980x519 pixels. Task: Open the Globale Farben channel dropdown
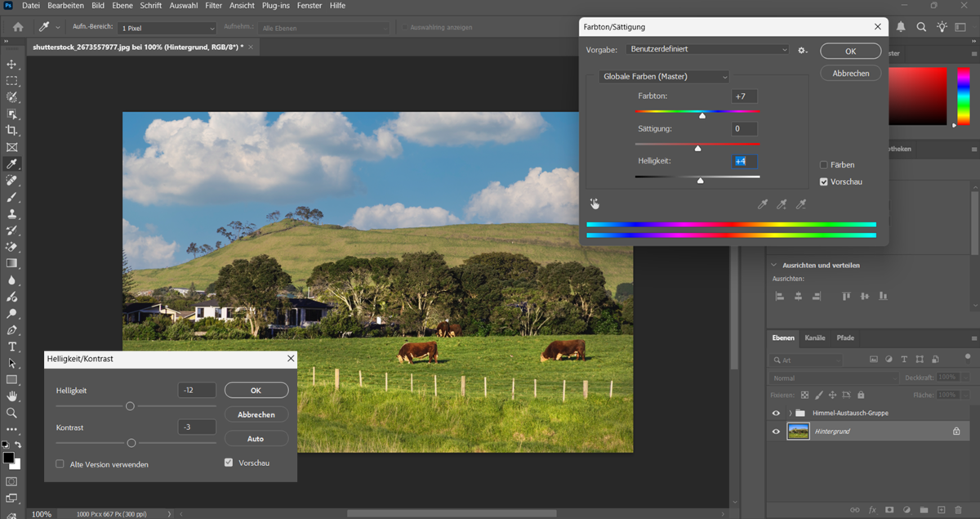click(x=663, y=76)
